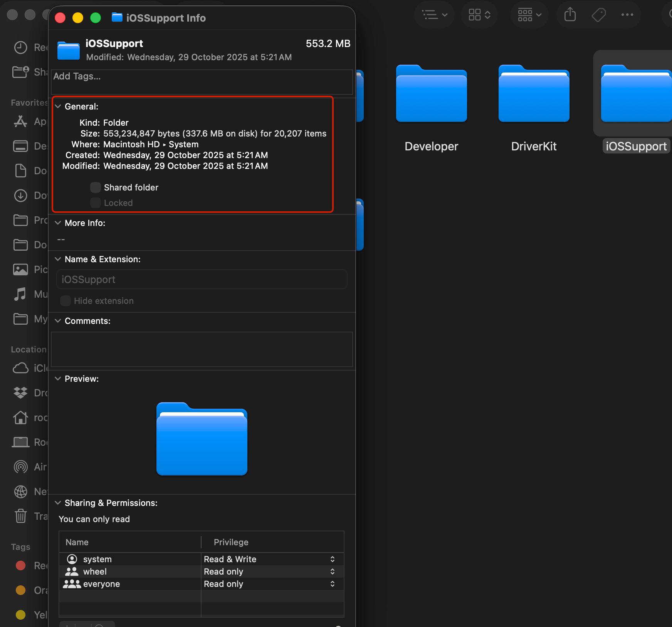Image resolution: width=672 pixels, height=627 pixels.
Task: Click the Recents clock icon in Finder sidebar
Action: (20, 47)
